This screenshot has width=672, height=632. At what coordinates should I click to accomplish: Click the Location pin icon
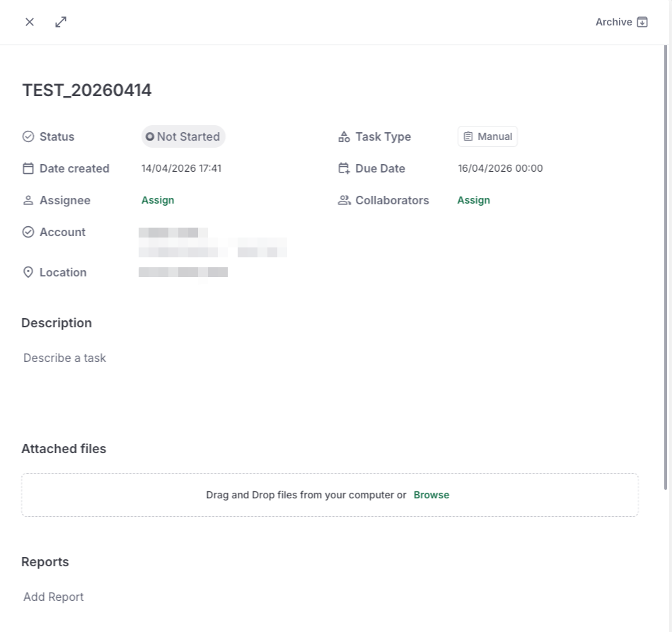click(x=28, y=272)
